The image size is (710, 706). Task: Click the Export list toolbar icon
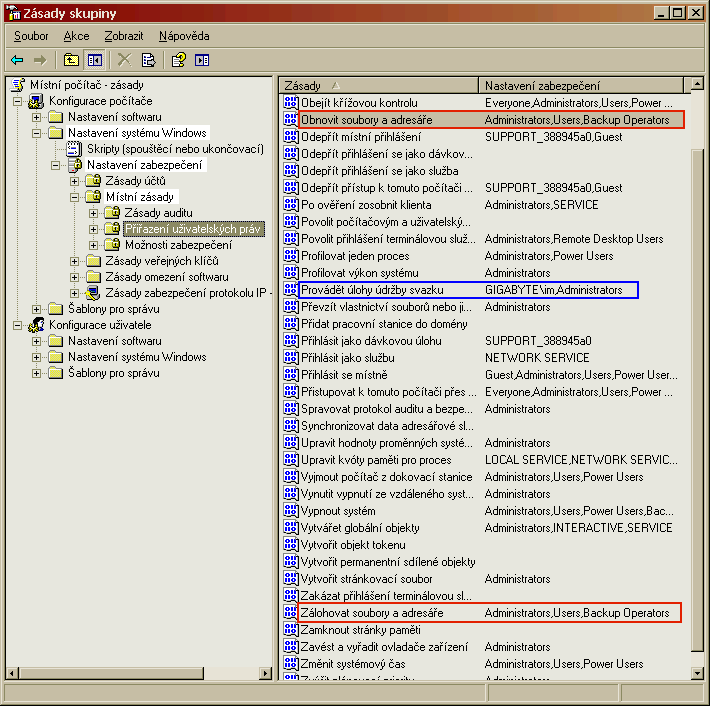[148, 60]
